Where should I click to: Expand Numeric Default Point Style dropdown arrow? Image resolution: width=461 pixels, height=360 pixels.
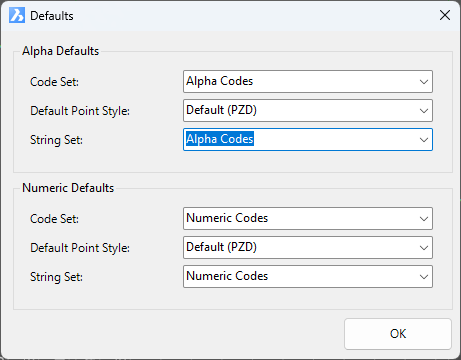[424, 248]
